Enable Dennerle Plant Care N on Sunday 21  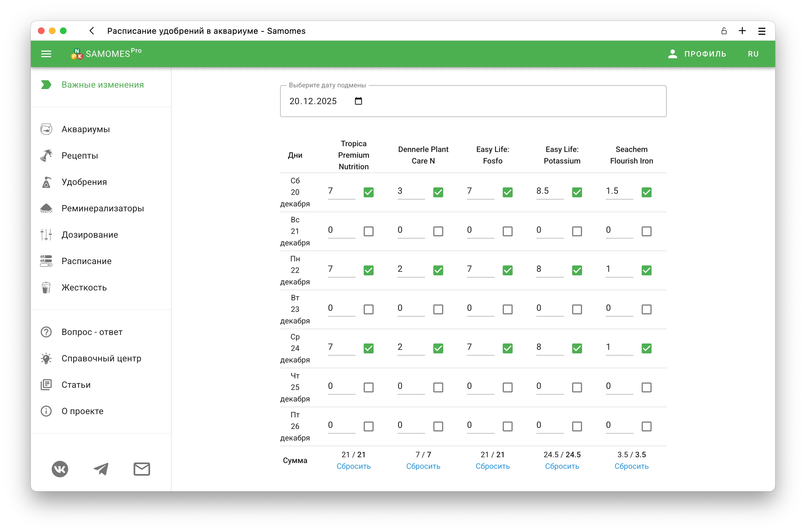tap(438, 231)
